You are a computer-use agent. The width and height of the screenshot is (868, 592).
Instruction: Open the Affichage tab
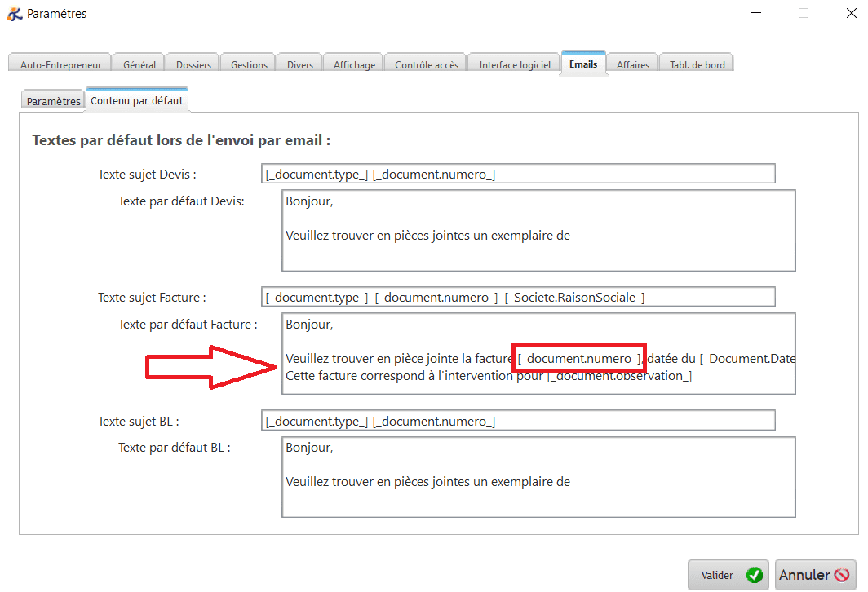pyautogui.click(x=354, y=64)
